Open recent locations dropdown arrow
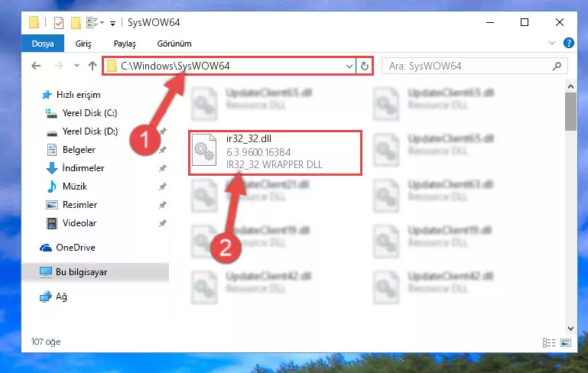The width and height of the screenshot is (588, 373). tap(76, 66)
